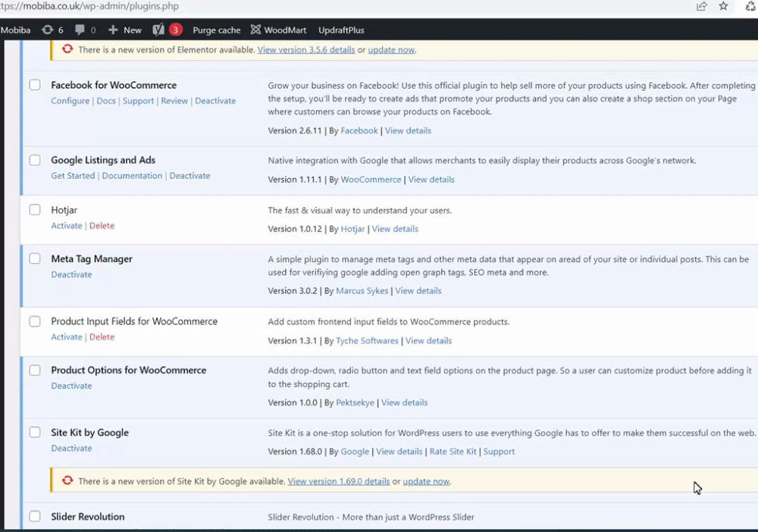Check the Hotjar plugin checkbox
This screenshot has width=758, height=532.
(35, 210)
